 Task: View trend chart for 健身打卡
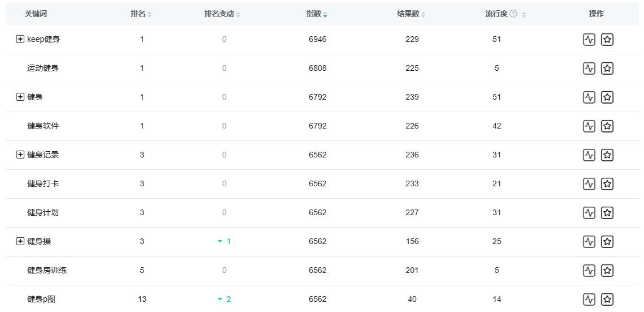[589, 184]
